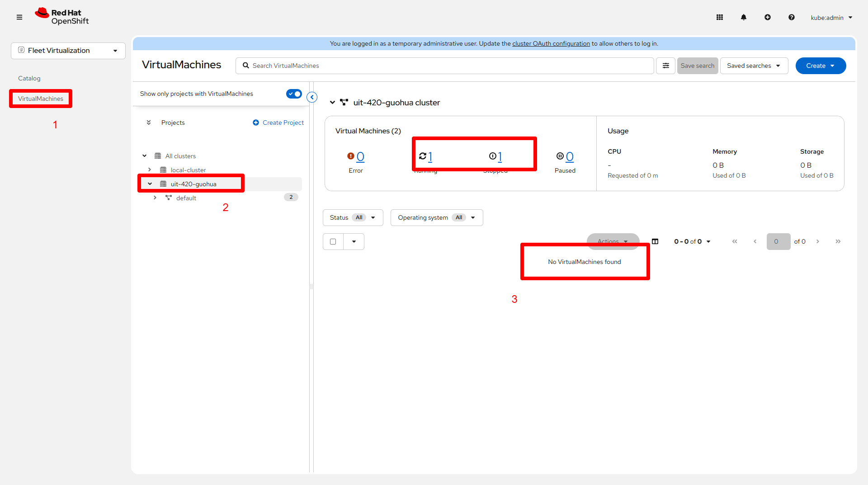Click the panel resize divider handle
This screenshot has height=485, width=868.
[x=311, y=287]
